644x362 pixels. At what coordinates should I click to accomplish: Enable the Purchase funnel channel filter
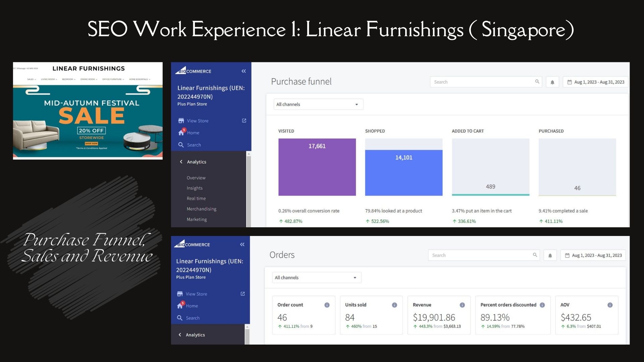coord(316,104)
